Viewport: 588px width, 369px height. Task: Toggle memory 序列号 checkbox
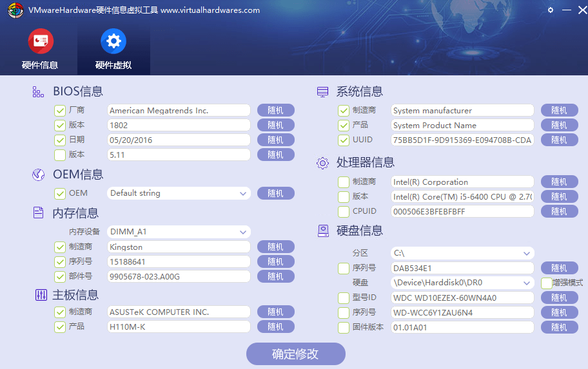(59, 261)
